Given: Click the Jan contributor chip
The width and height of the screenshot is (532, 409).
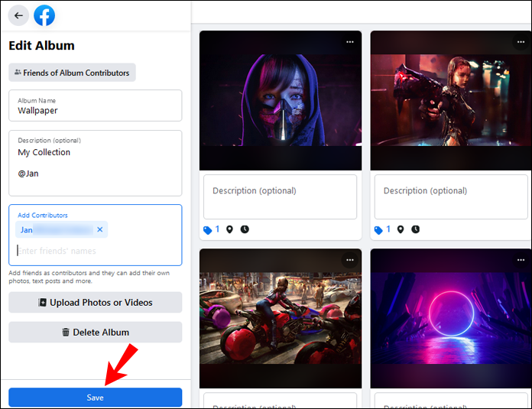Looking at the screenshot, I should 61,229.
